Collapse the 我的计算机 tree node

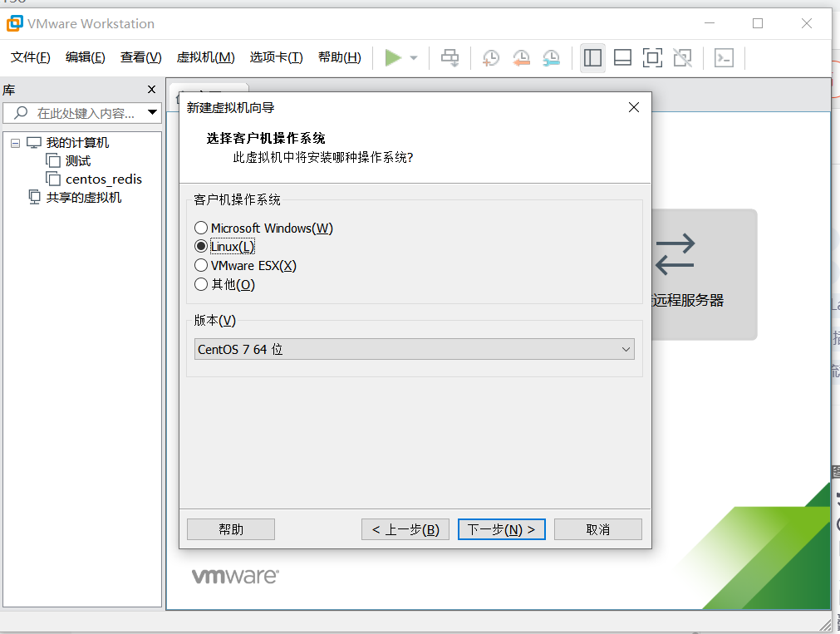pos(16,143)
